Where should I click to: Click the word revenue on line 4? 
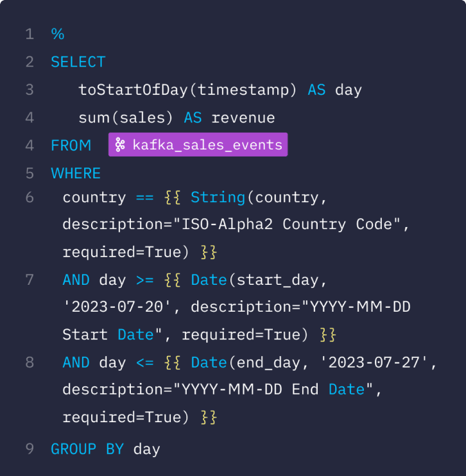tap(243, 118)
